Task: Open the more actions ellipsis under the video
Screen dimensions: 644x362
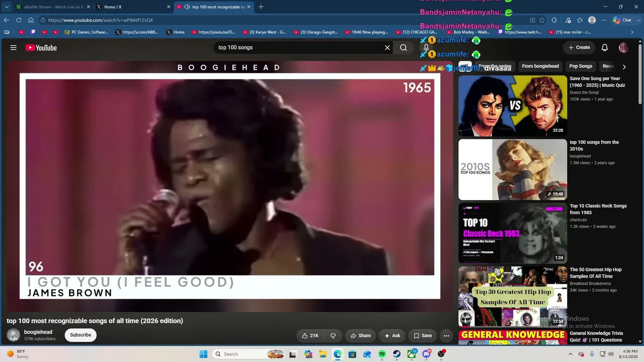Action: [446, 335]
